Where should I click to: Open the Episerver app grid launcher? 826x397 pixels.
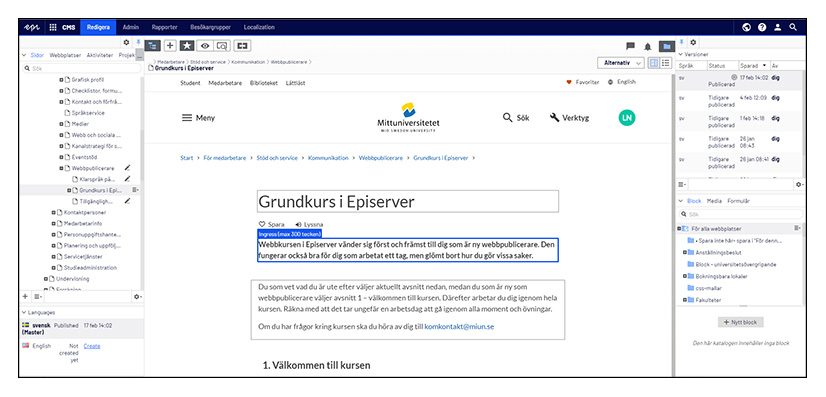pyautogui.click(x=53, y=27)
